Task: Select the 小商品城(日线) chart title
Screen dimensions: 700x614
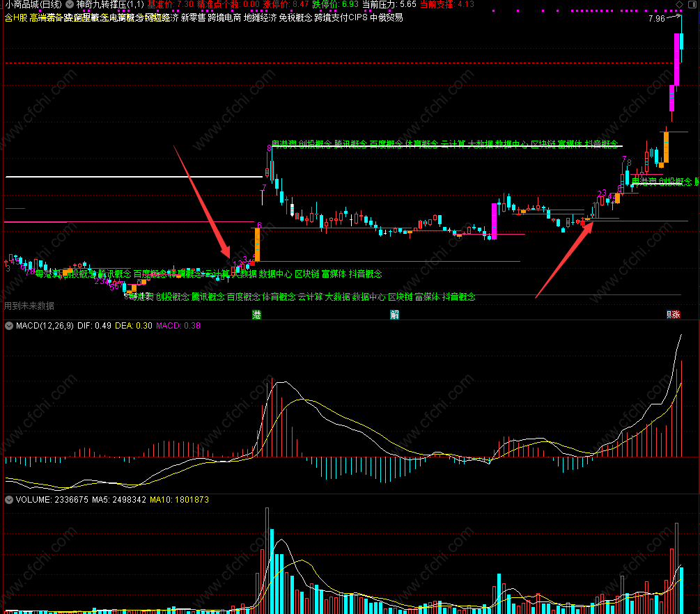Action: [x=33, y=4]
